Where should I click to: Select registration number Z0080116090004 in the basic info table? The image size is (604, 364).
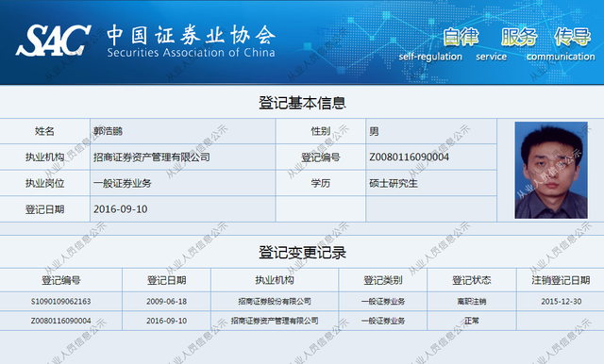point(409,157)
